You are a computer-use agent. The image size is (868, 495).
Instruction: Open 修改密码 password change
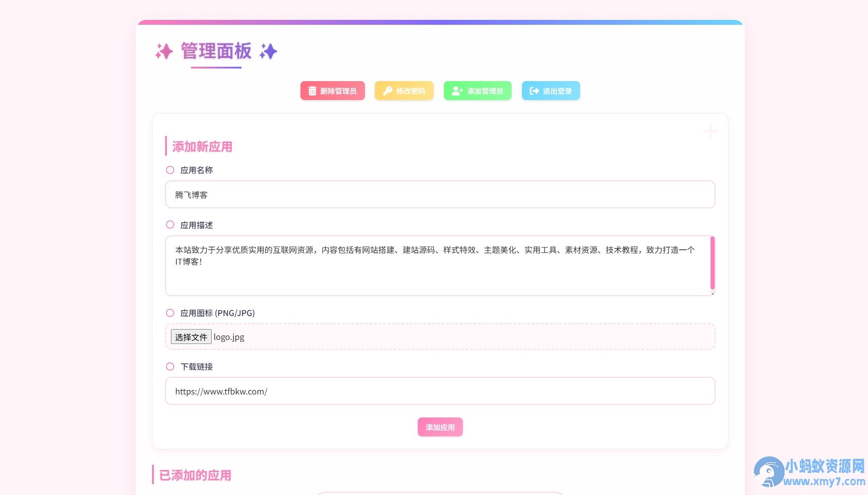pos(404,91)
